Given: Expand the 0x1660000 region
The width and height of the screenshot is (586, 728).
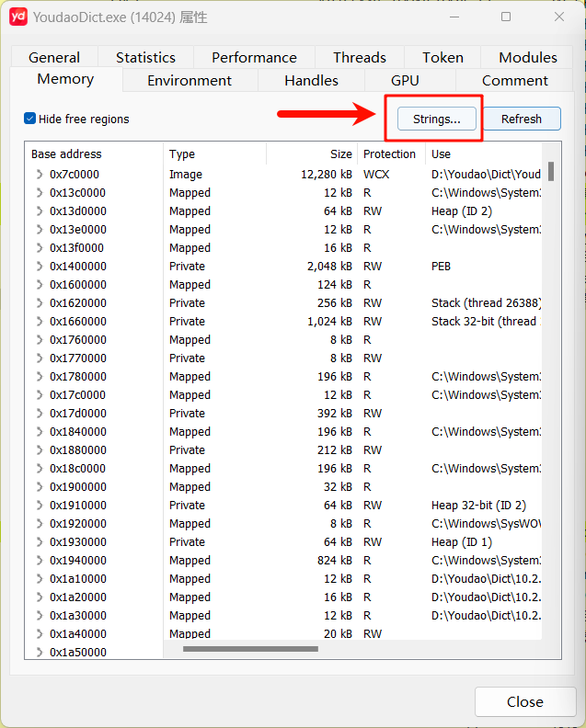Looking at the screenshot, I should pyautogui.click(x=40, y=322).
